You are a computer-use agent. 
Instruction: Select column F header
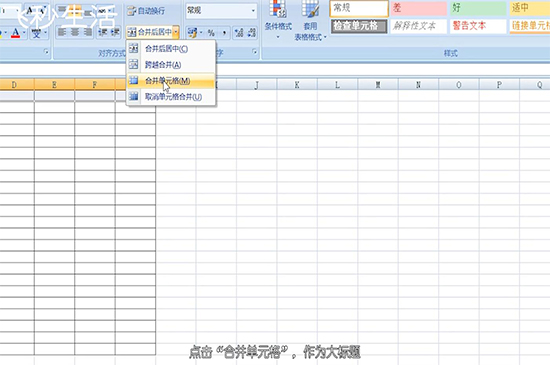tap(95, 85)
